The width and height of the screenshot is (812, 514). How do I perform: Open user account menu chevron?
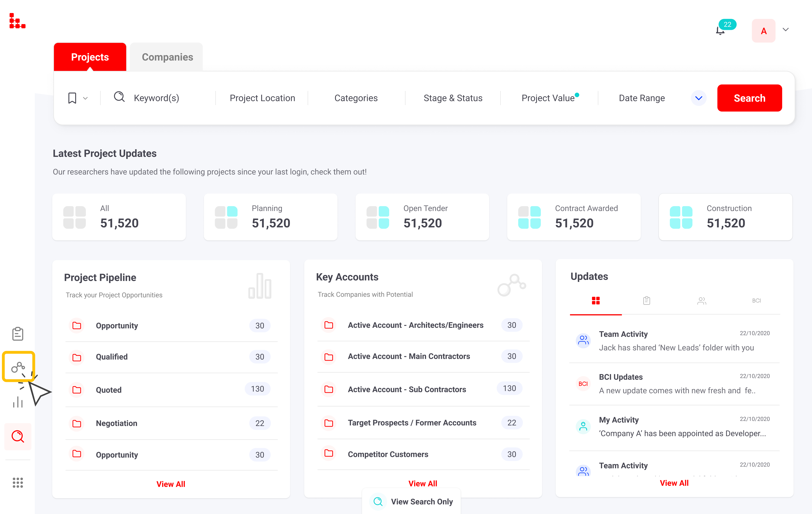(785, 30)
